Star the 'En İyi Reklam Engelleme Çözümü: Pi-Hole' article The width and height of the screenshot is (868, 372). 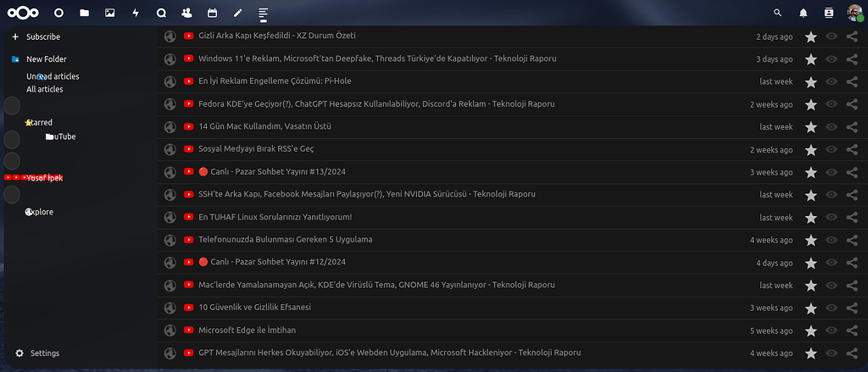click(x=811, y=82)
